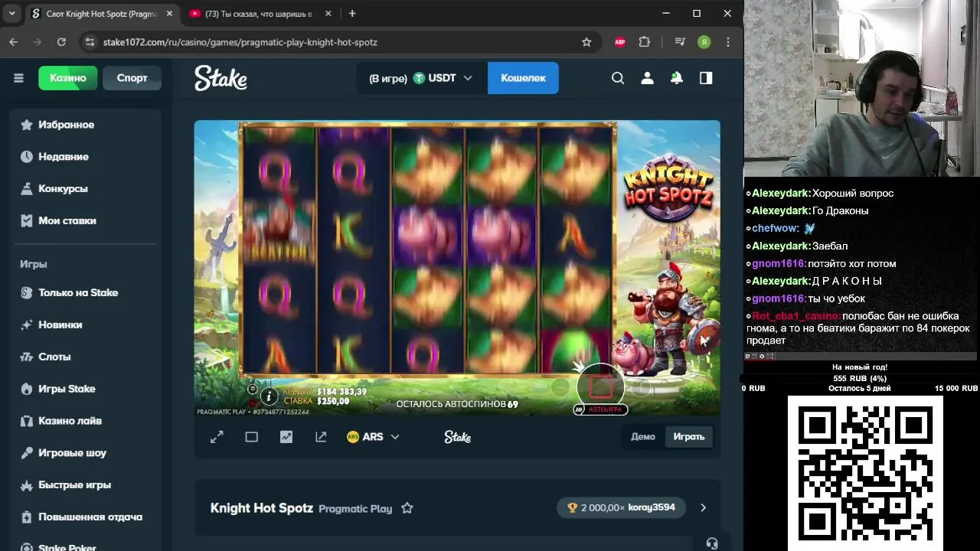Open the ARS display currency dropdown
Viewport: 980px width, 551px height.
[373, 437]
